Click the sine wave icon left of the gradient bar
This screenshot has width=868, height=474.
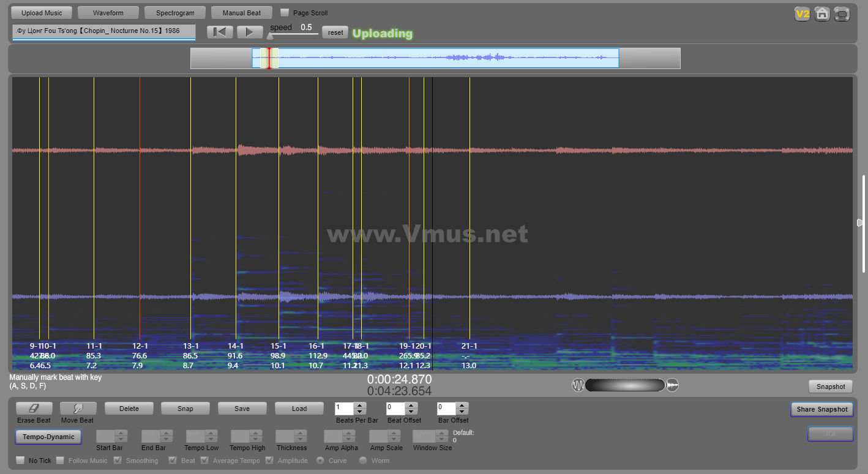coord(578,385)
